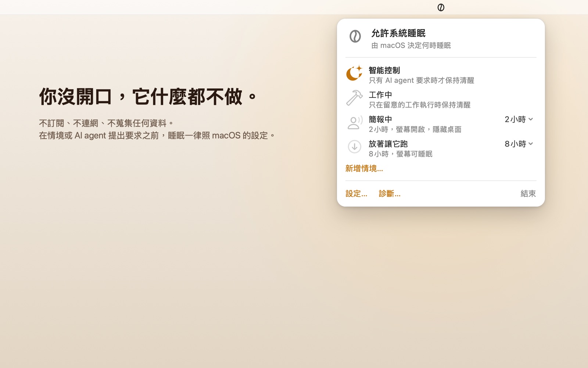
Task: Open 設定... from the popover
Action: click(356, 194)
